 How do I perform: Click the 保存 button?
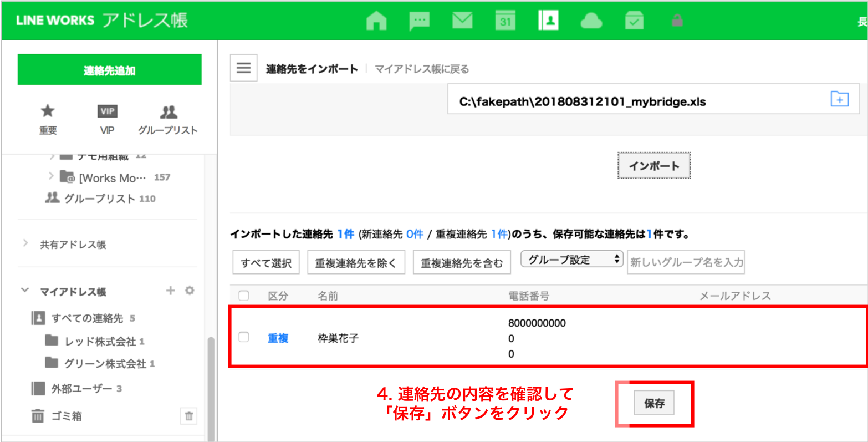pyautogui.click(x=654, y=404)
